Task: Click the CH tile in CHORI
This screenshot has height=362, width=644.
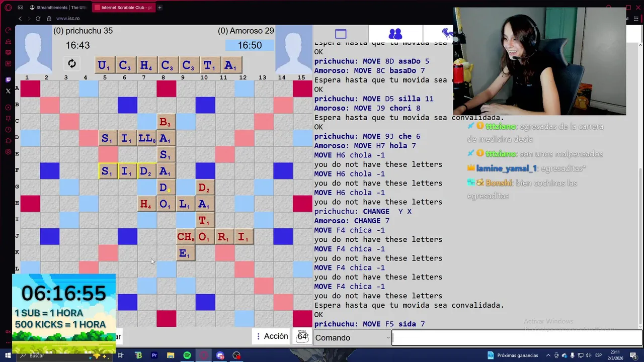Action: click(x=186, y=237)
